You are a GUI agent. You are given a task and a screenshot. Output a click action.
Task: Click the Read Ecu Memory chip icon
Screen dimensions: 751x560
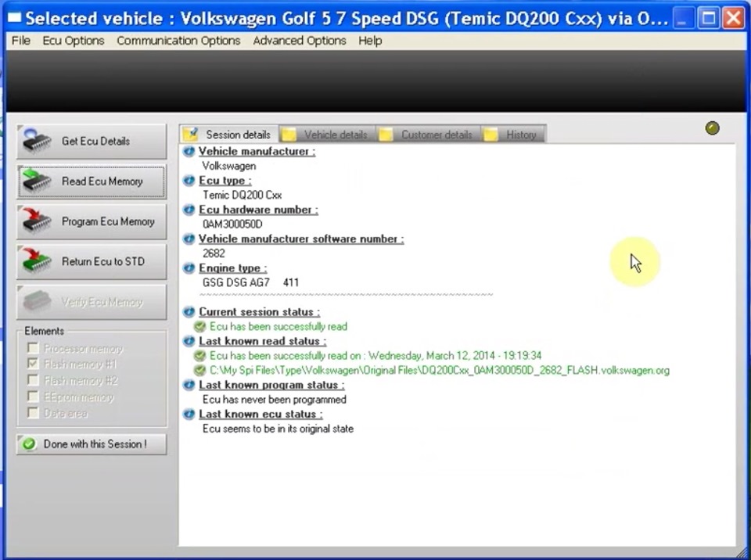(37, 181)
